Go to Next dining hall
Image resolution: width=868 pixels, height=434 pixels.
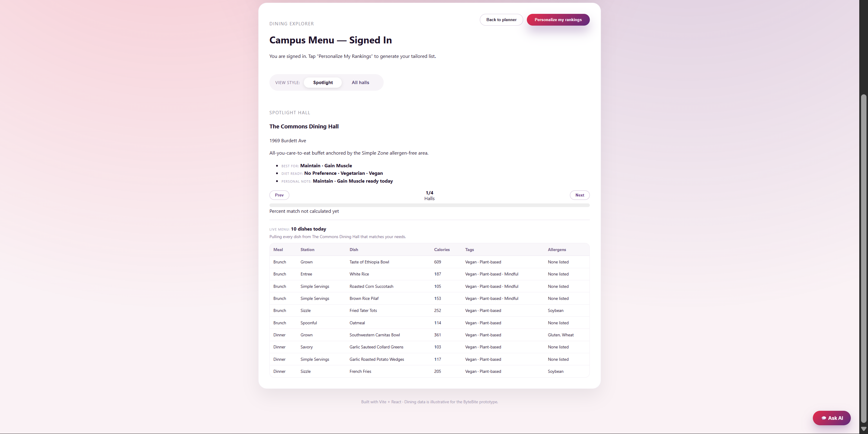coord(580,195)
